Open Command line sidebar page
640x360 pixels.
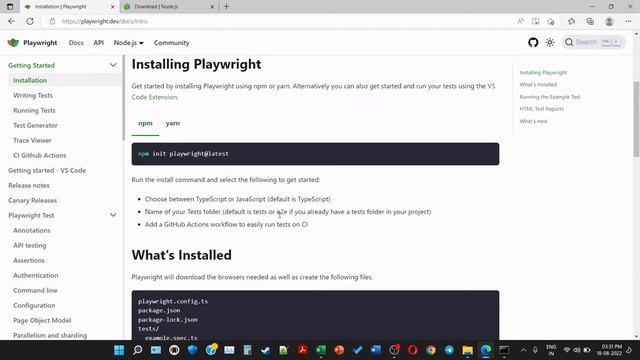point(35,290)
